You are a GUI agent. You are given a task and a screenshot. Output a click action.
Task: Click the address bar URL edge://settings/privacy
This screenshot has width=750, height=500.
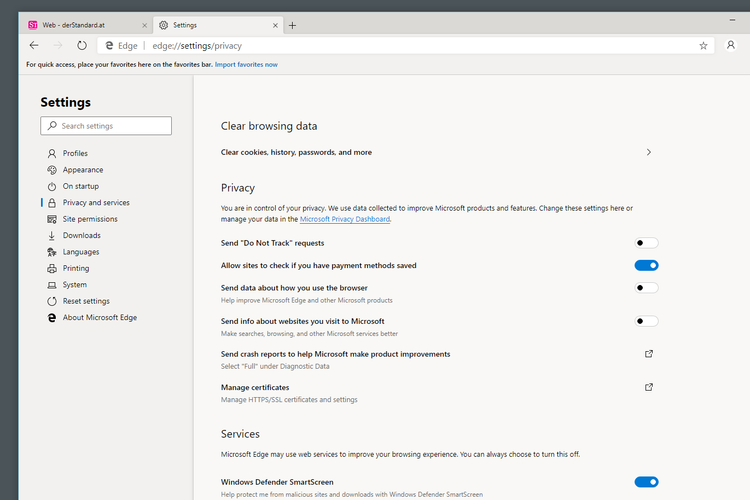pos(197,46)
